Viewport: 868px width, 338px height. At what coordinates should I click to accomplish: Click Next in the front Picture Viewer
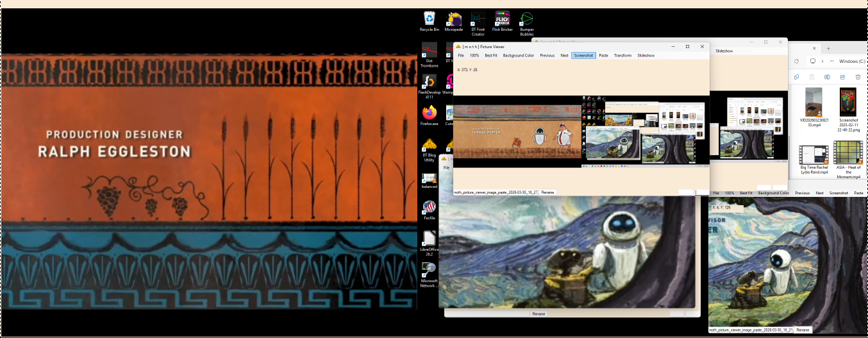(x=564, y=56)
